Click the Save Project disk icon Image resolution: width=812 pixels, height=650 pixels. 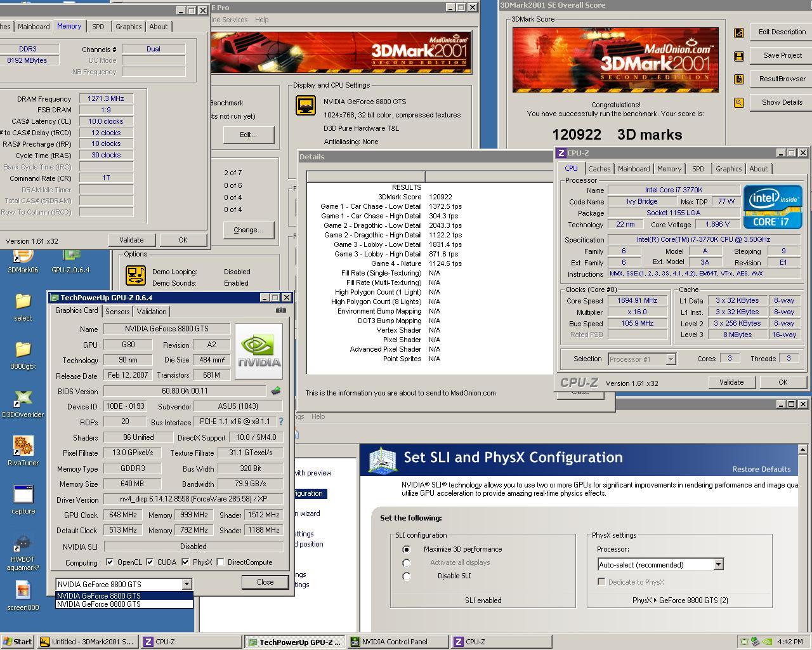click(x=739, y=56)
